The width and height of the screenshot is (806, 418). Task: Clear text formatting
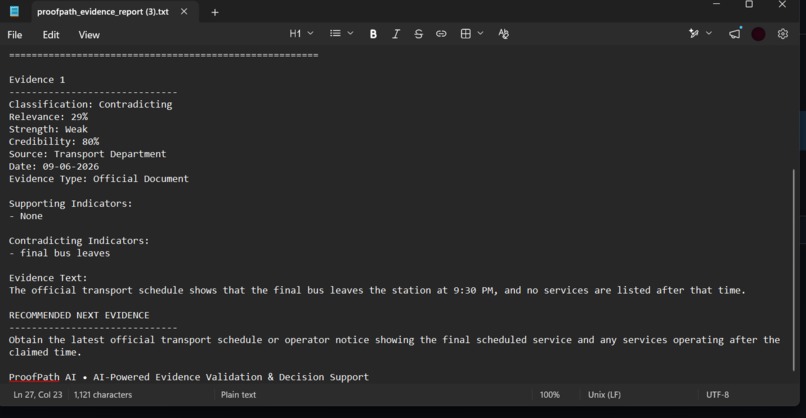[503, 34]
